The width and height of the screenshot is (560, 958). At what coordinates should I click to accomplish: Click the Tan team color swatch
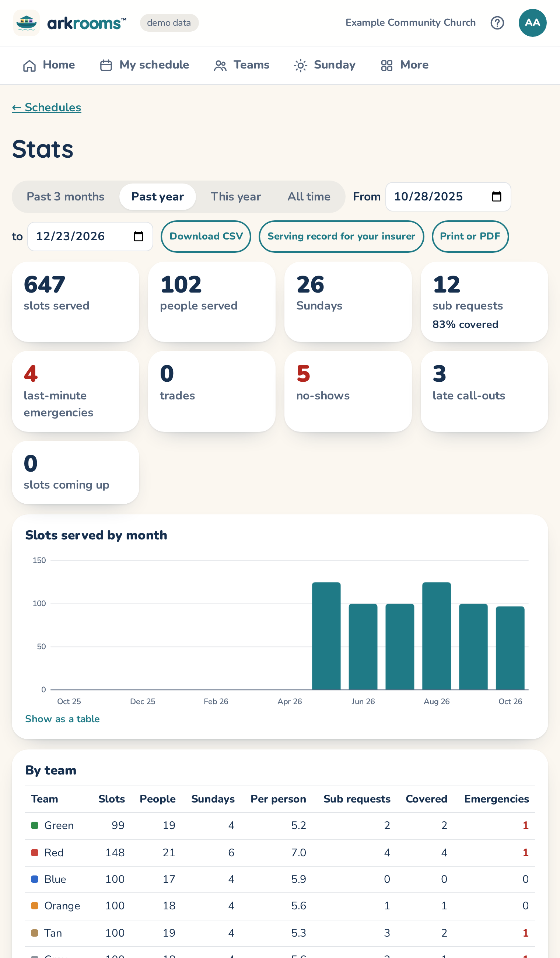[x=35, y=933]
